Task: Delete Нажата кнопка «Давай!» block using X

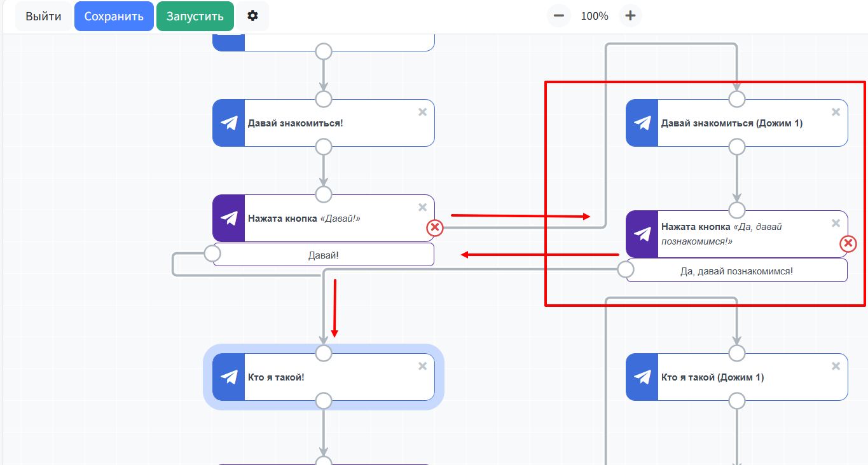Action: 422,207
